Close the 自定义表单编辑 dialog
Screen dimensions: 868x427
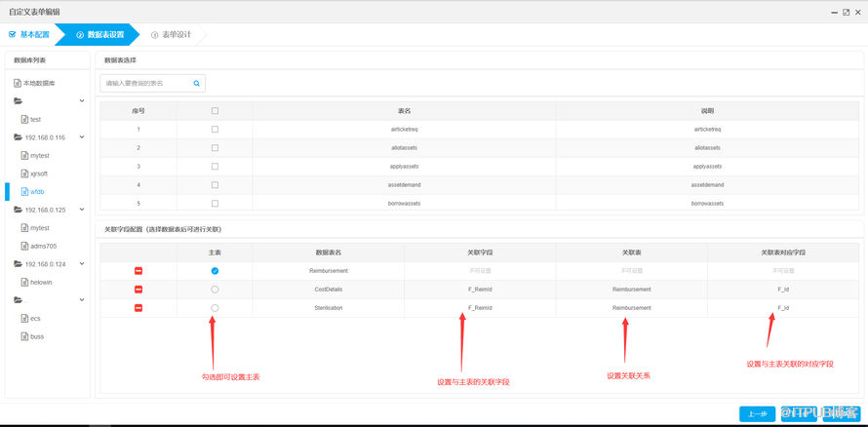857,12
